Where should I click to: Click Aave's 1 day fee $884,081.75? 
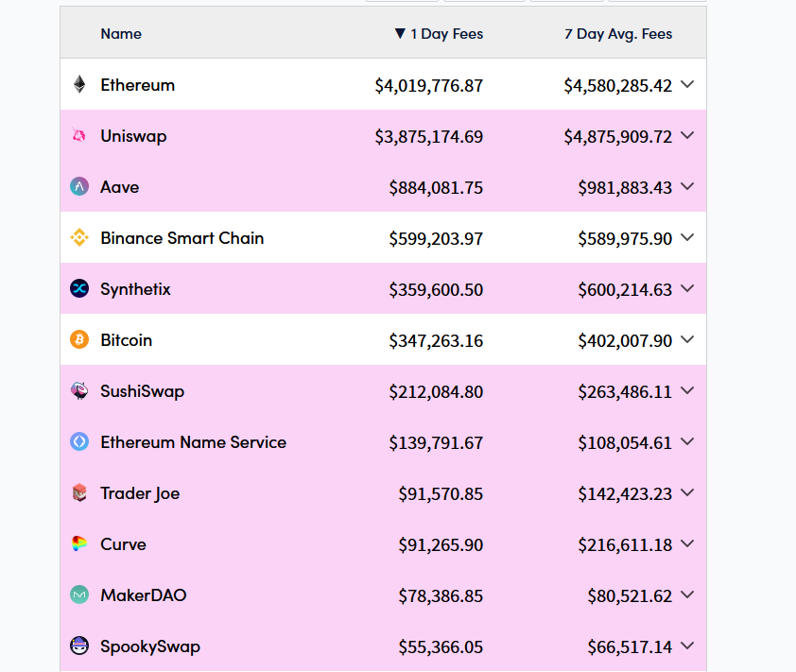pyautogui.click(x=436, y=188)
